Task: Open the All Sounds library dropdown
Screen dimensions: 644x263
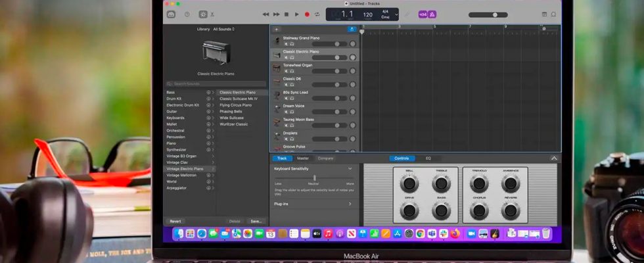Action: [224, 29]
